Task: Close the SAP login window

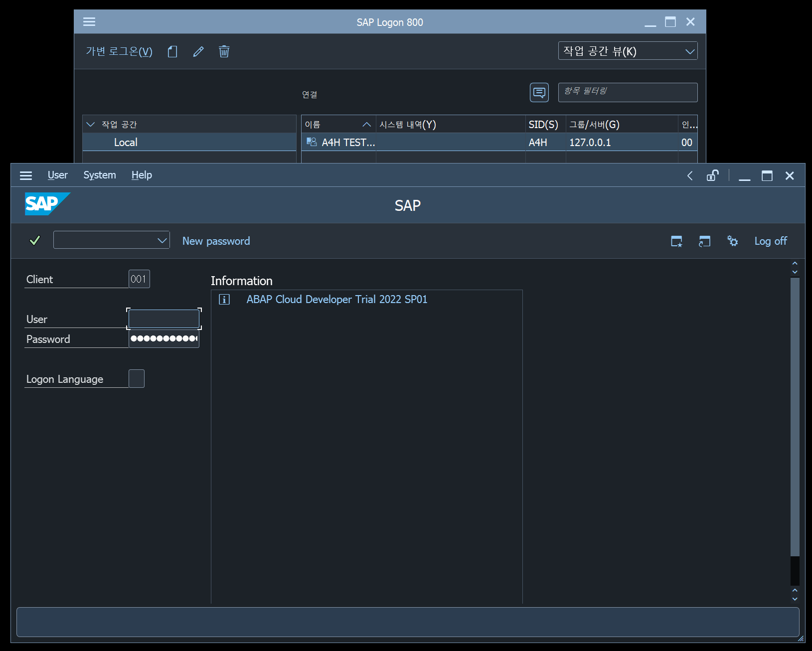Action: coord(790,176)
